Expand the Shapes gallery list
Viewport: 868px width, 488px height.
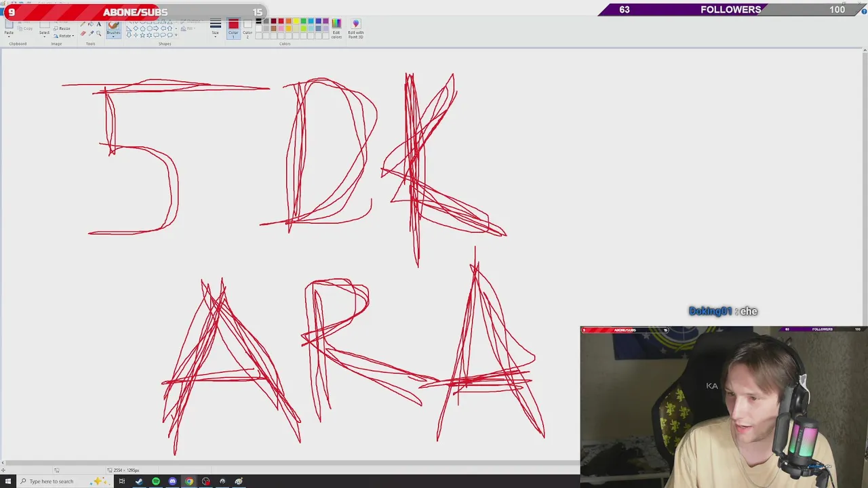coord(176,35)
